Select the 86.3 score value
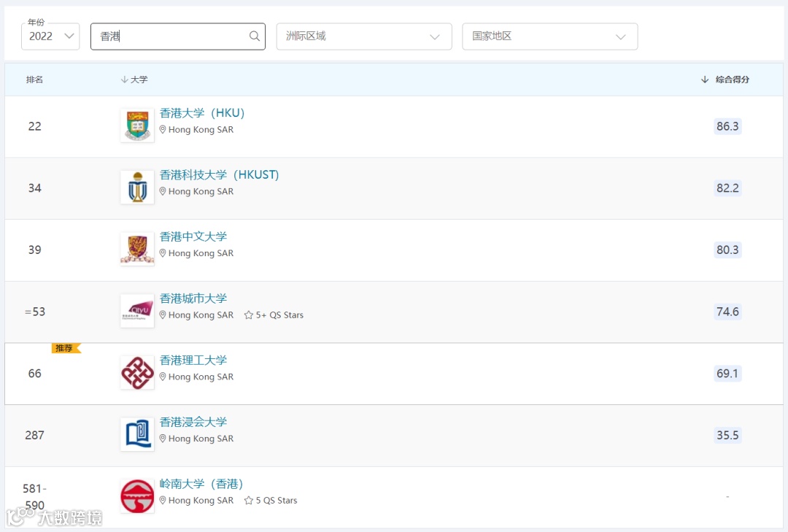Viewport: 788px width, 532px height. (x=727, y=126)
